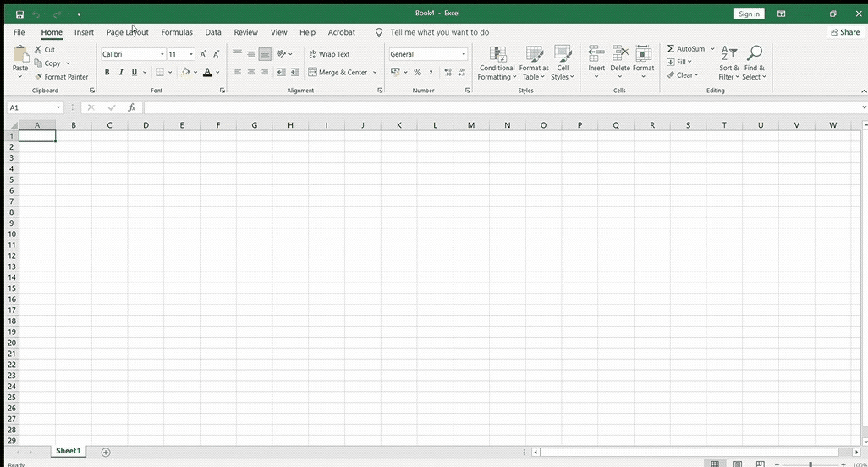Click the Format Painter brush icon

39,77
